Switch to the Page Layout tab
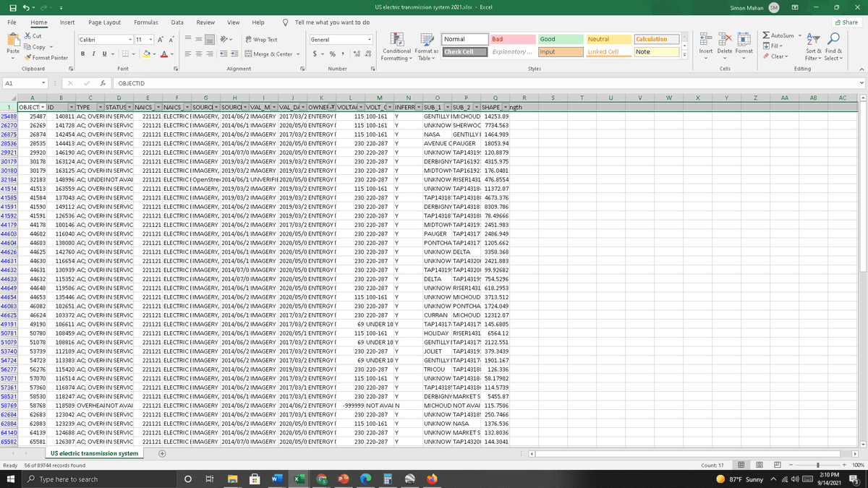The image size is (868, 488). click(x=105, y=22)
